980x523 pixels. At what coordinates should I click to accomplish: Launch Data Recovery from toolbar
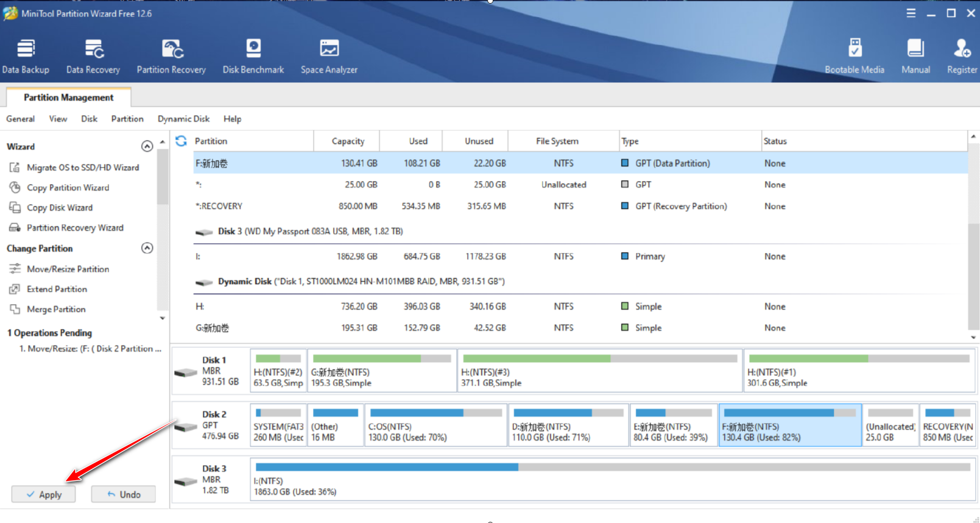93,56
